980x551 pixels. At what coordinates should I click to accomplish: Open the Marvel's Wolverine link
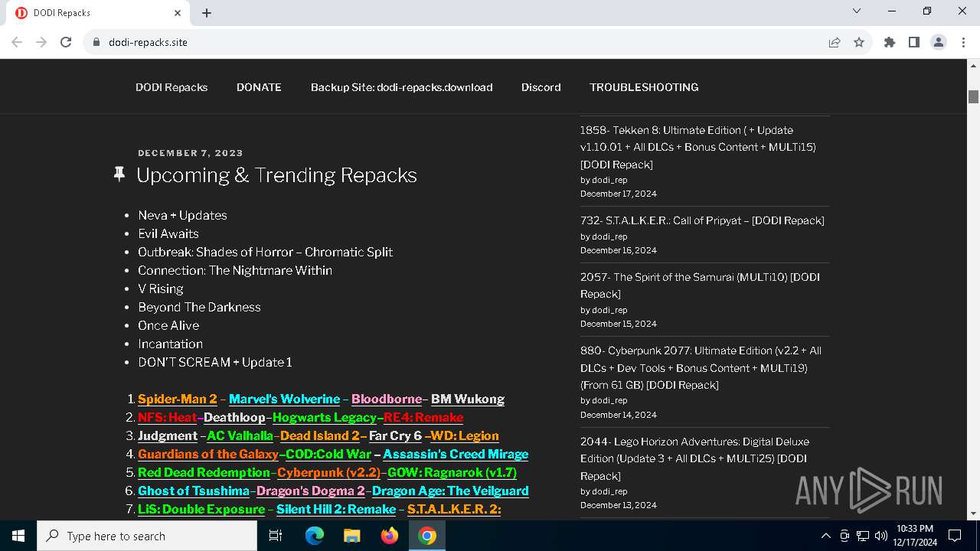(284, 399)
